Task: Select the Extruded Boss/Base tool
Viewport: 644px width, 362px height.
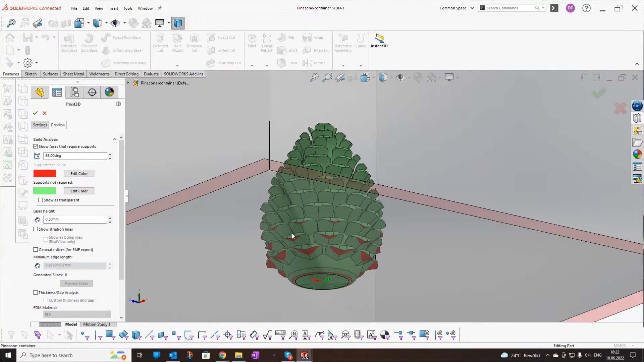Action: (69, 43)
